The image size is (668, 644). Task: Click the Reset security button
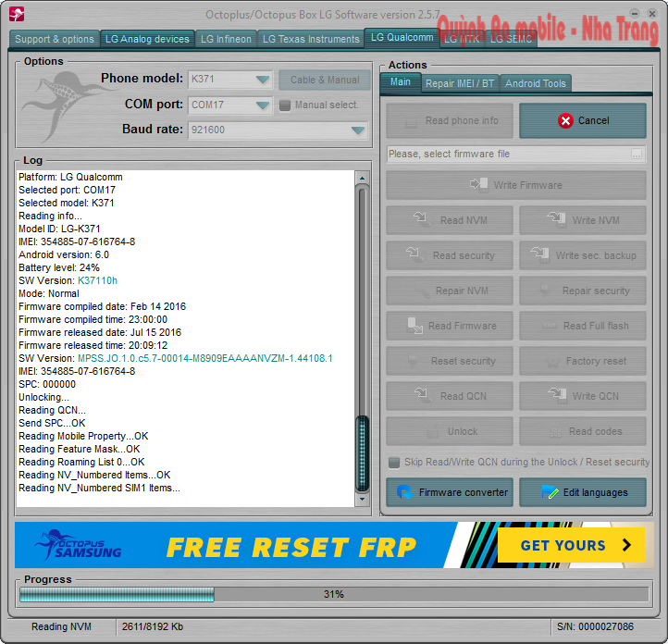pos(450,361)
